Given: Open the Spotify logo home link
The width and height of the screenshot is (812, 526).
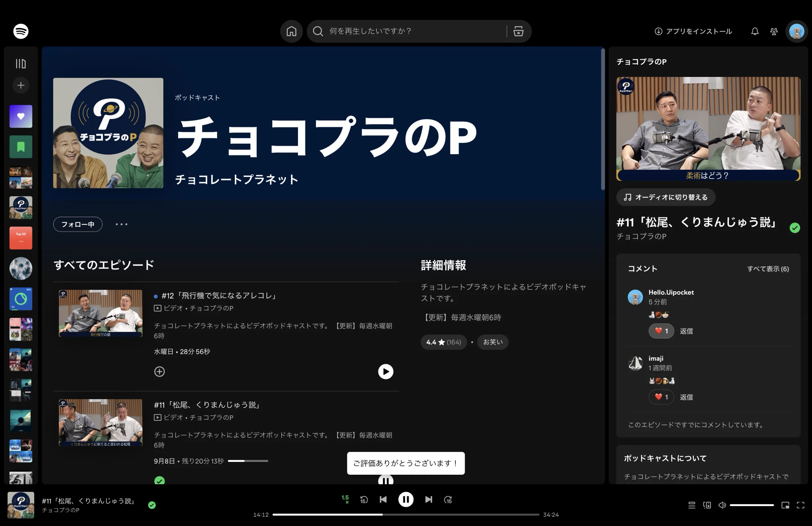Looking at the screenshot, I should [x=21, y=31].
